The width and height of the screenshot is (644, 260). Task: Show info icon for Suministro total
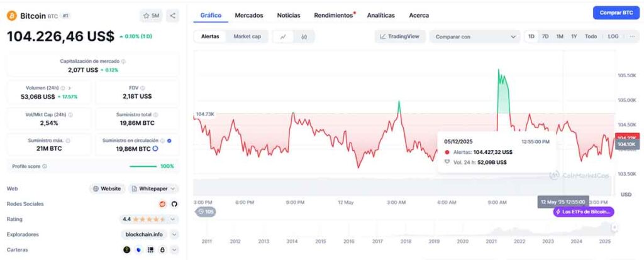tap(156, 115)
